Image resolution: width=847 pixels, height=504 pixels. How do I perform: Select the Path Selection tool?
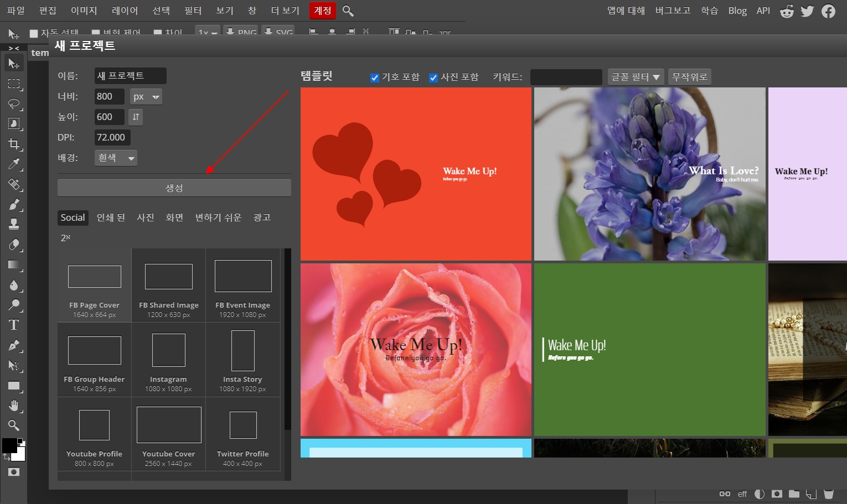[14, 365]
